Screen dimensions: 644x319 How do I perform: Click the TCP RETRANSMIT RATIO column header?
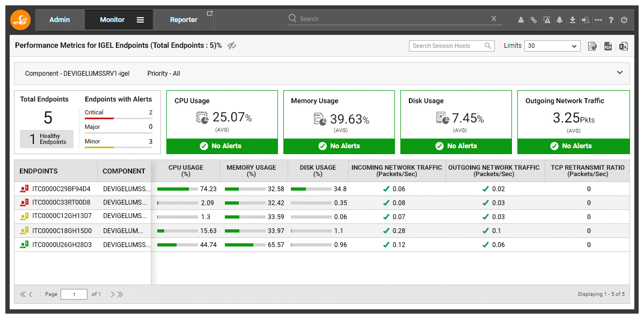coord(588,171)
